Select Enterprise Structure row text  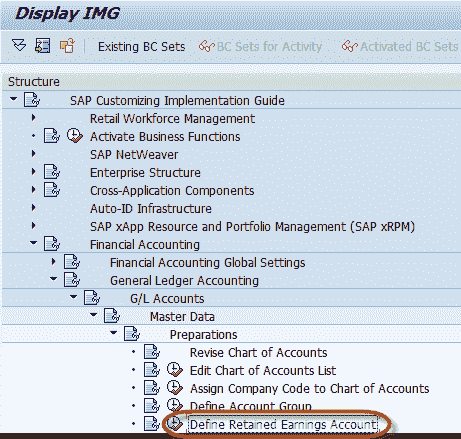[145, 172]
